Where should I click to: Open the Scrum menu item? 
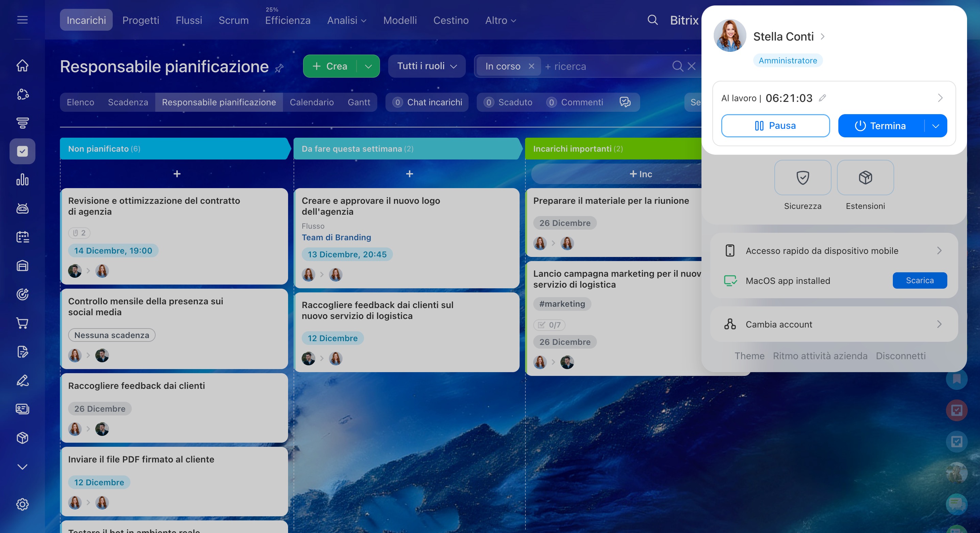point(233,20)
